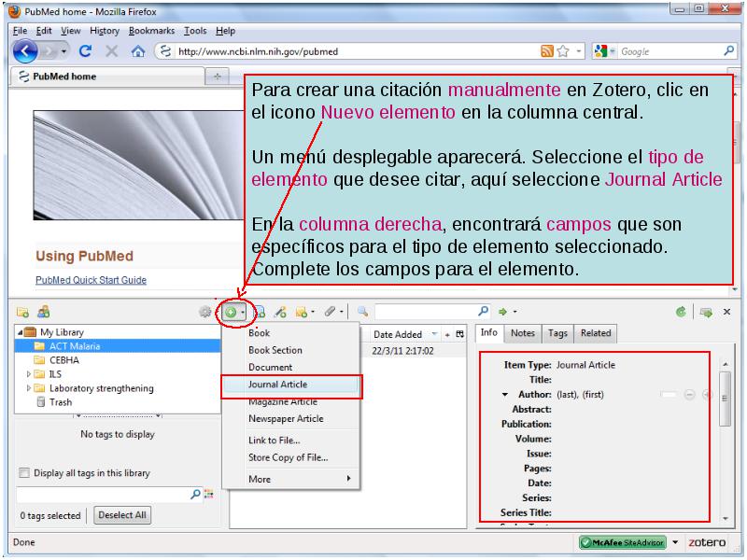Click the Date Added column header
The image size is (747, 560).
pos(404,334)
